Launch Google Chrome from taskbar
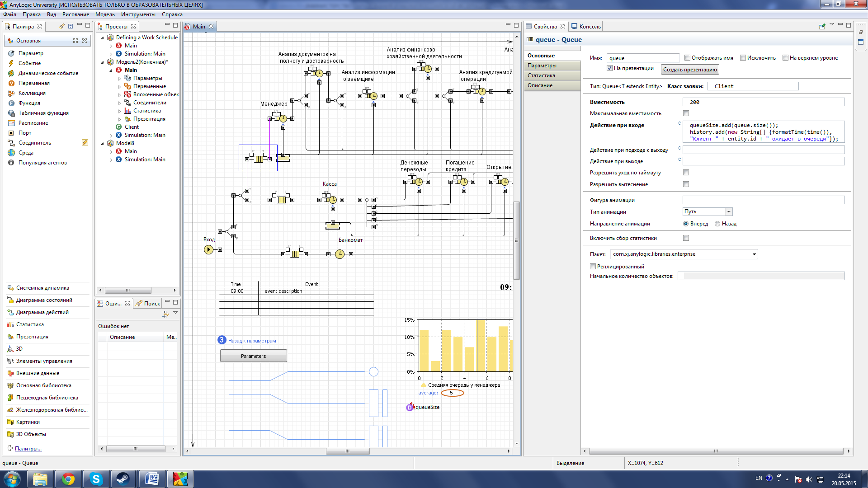Viewport: 868px width, 488px height. tap(68, 479)
